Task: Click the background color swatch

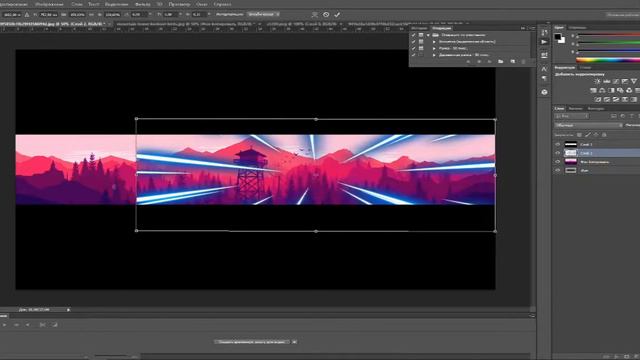Action: pos(563,41)
